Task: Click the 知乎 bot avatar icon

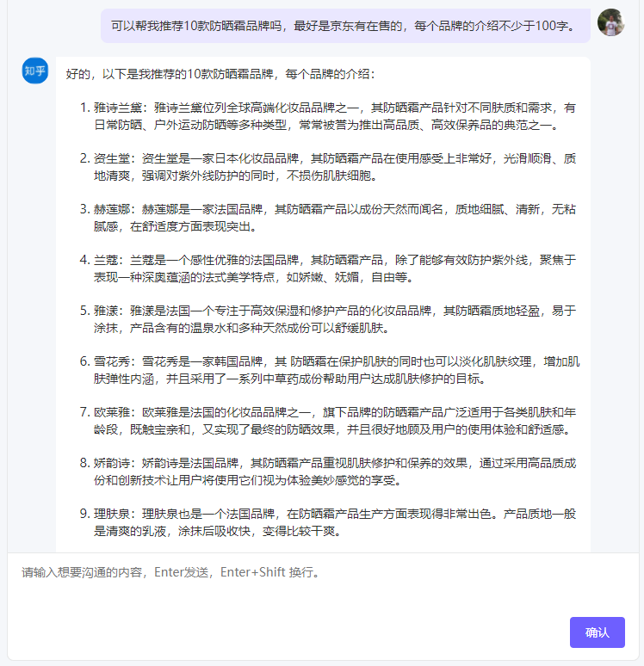Action: click(34, 71)
